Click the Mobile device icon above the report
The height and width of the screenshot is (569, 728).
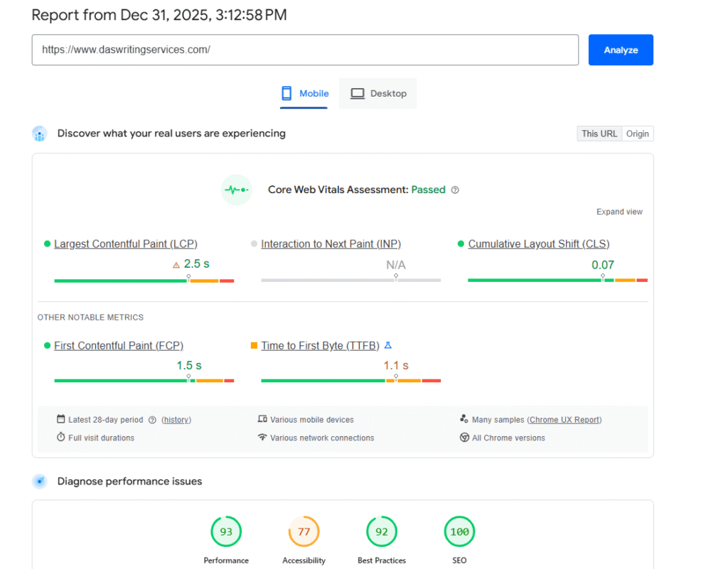click(x=287, y=93)
